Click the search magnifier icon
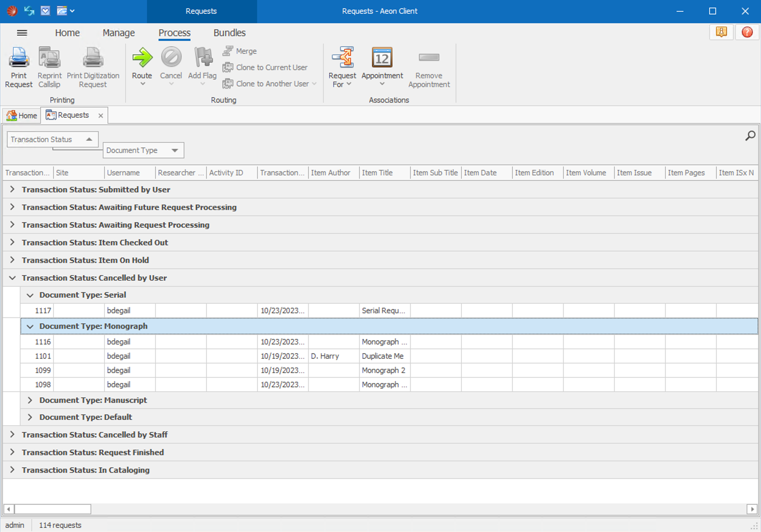This screenshot has width=761, height=532. tap(749, 135)
